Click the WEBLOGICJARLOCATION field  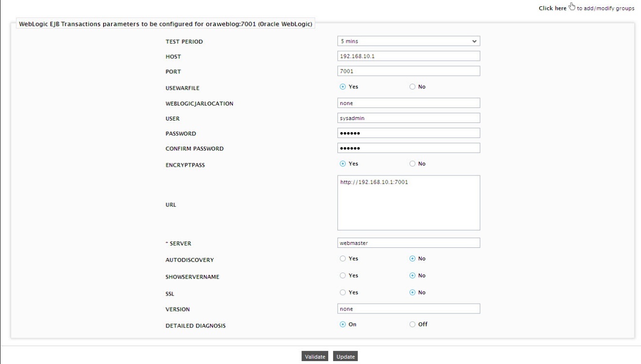(x=409, y=103)
